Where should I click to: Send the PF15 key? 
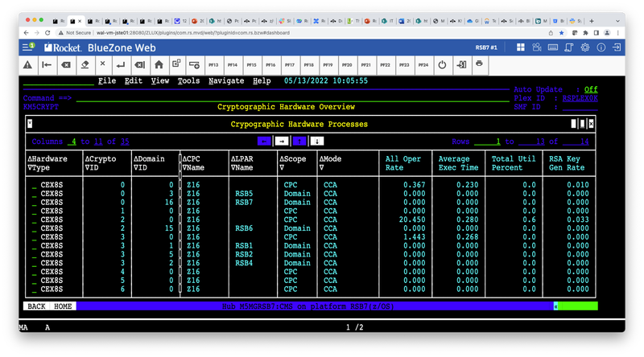click(x=251, y=65)
